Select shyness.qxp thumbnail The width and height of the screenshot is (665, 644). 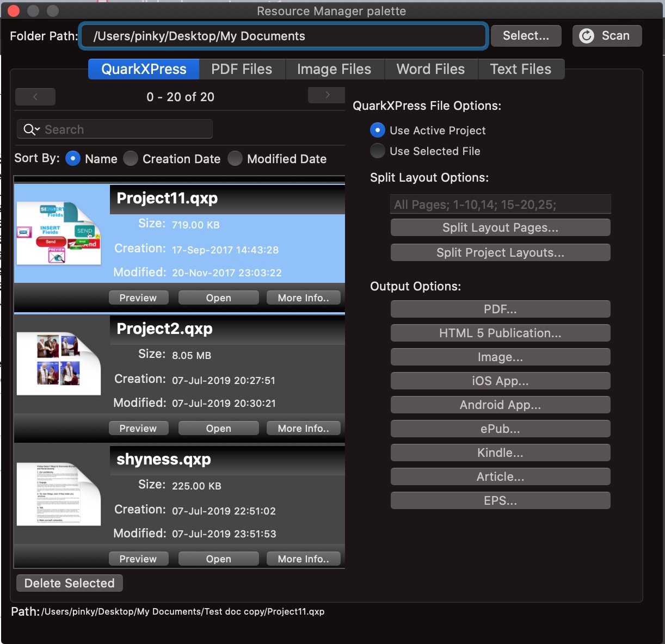pos(59,494)
